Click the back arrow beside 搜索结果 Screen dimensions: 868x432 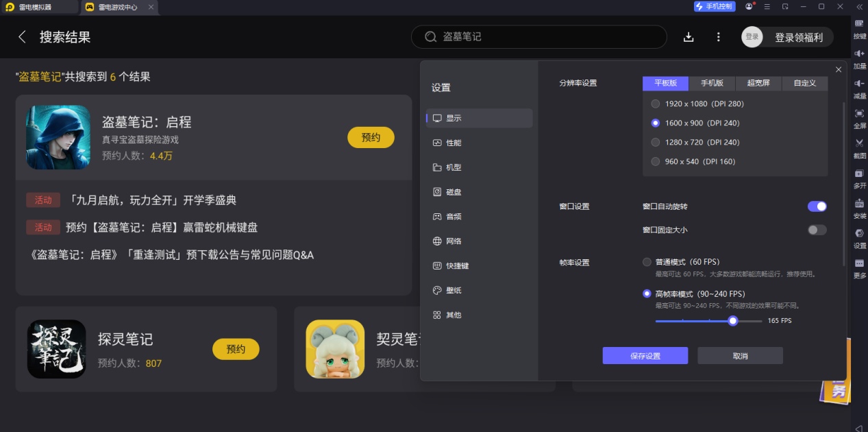point(22,37)
